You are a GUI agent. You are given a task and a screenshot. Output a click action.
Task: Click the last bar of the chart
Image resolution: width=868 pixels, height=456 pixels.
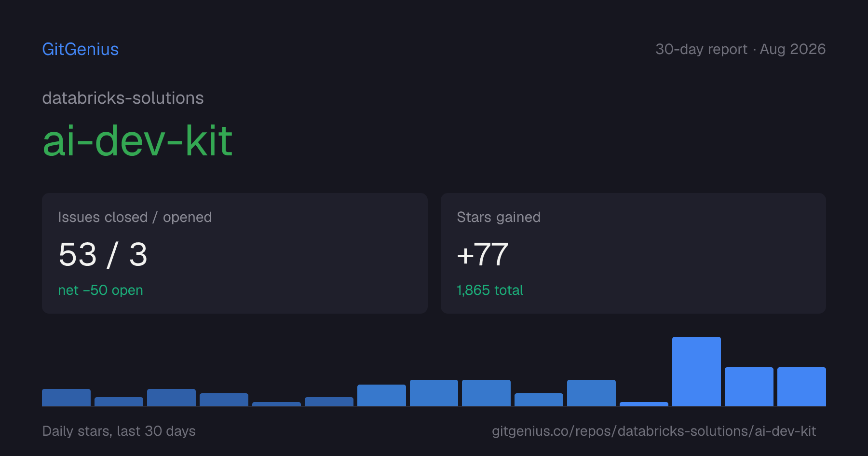click(x=801, y=387)
